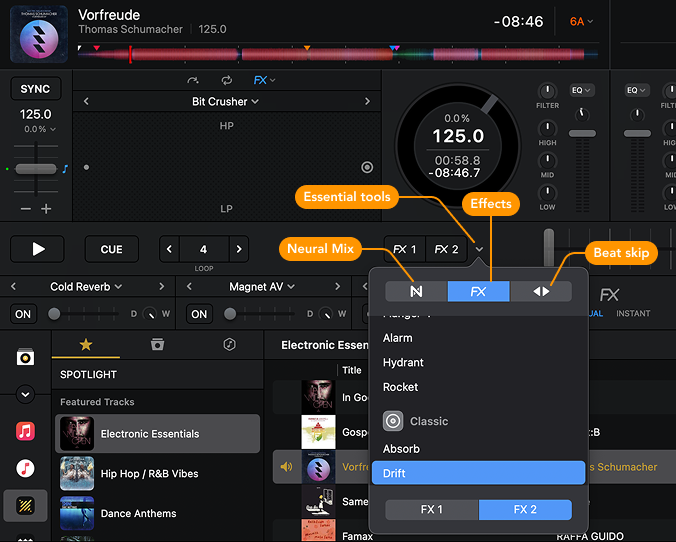Turn ON the Magnet AV effect
The width and height of the screenshot is (676, 542).
(199, 314)
